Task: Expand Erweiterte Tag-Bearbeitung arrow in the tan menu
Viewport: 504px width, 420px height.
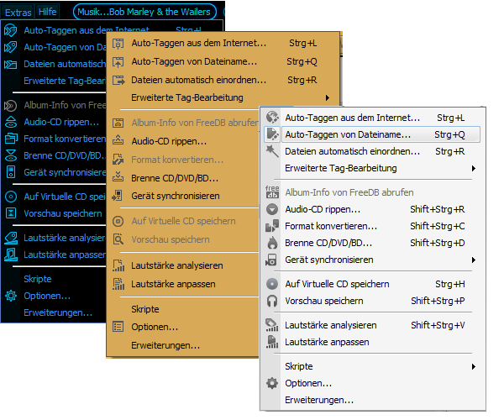Action: click(x=339, y=98)
